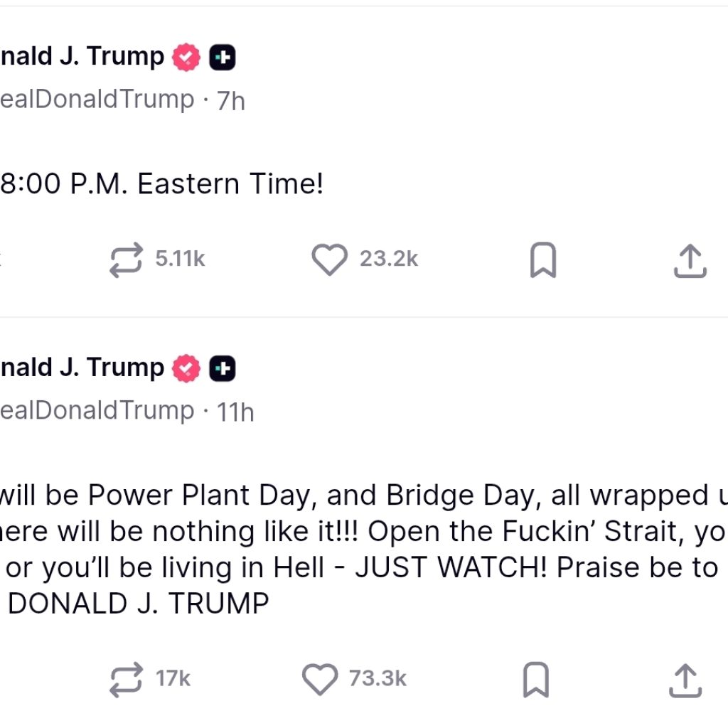Share the "Power Plant Day" post
The image size is (728, 728).
pyautogui.click(x=685, y=680)
